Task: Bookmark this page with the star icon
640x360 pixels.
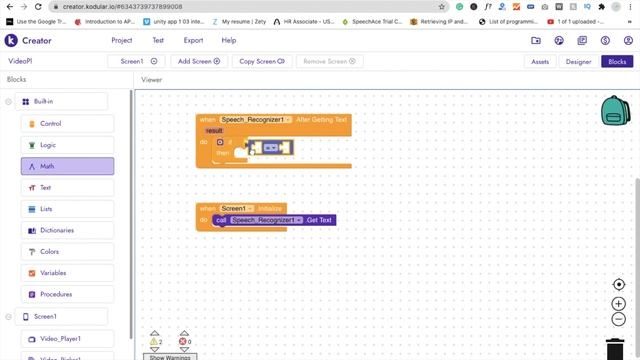Action: point(442,7)
